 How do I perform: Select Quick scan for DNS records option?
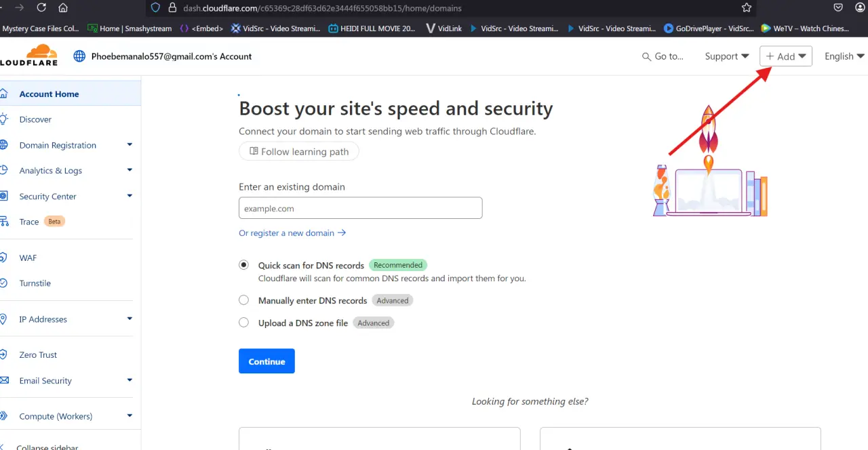243,265
